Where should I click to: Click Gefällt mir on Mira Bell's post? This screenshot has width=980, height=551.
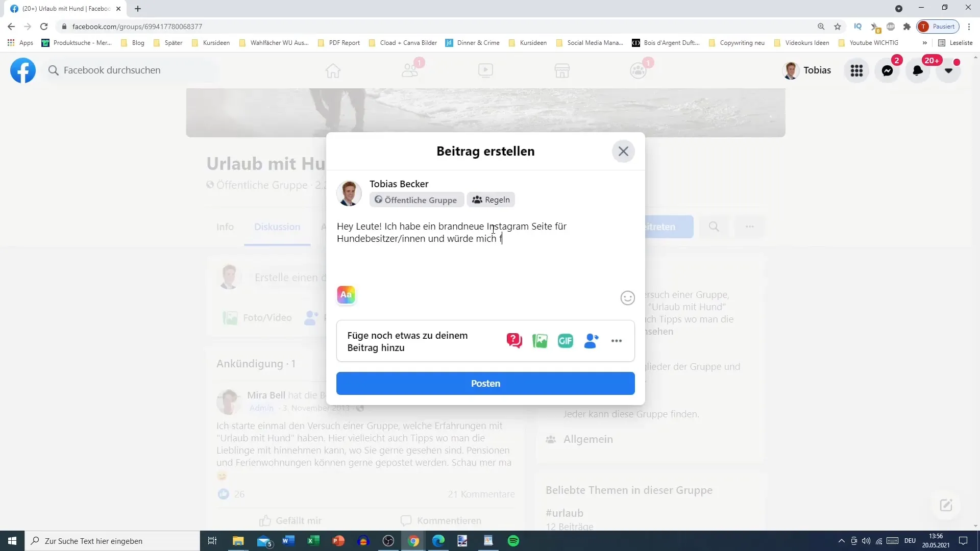coord(290,520)
